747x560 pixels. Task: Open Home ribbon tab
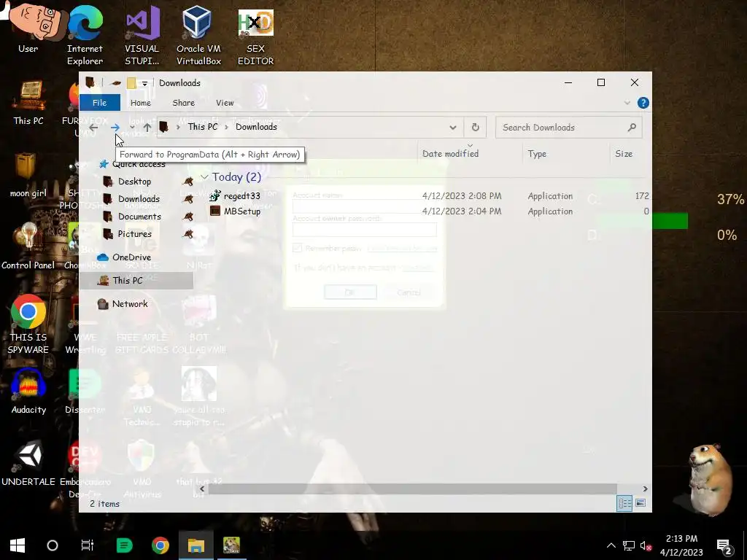pos(141,103)
